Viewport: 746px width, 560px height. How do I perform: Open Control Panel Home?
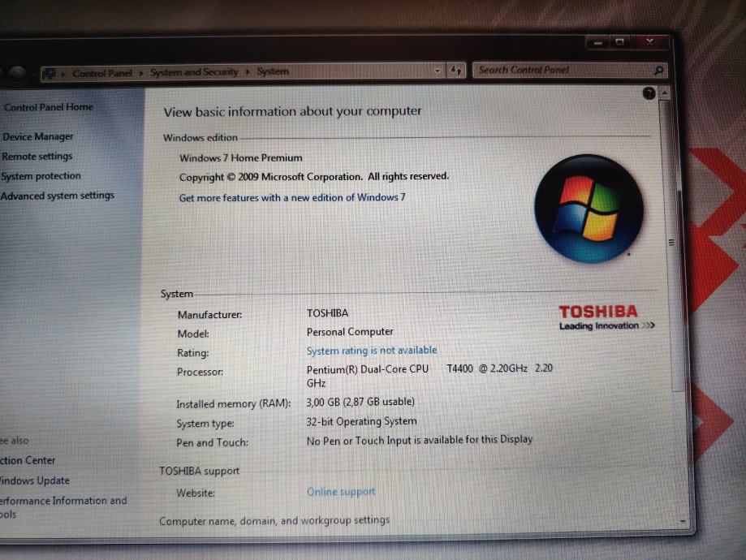coord(49,107)
